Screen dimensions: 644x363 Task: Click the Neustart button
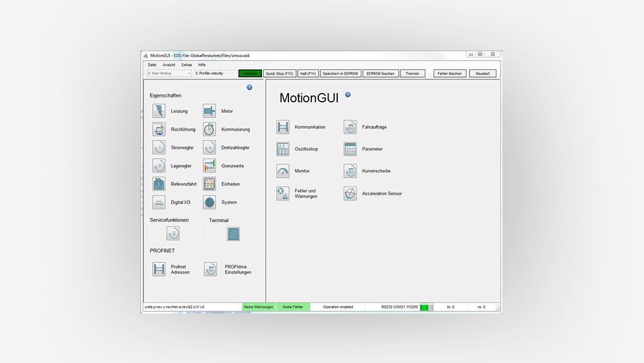pyautogui.click(x=482, y=74)
